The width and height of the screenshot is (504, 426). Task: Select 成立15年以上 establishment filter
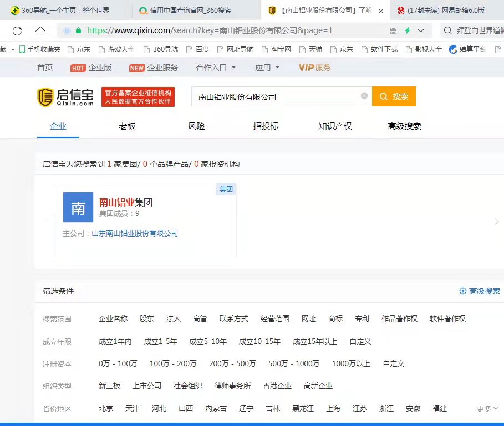[315, 341]
